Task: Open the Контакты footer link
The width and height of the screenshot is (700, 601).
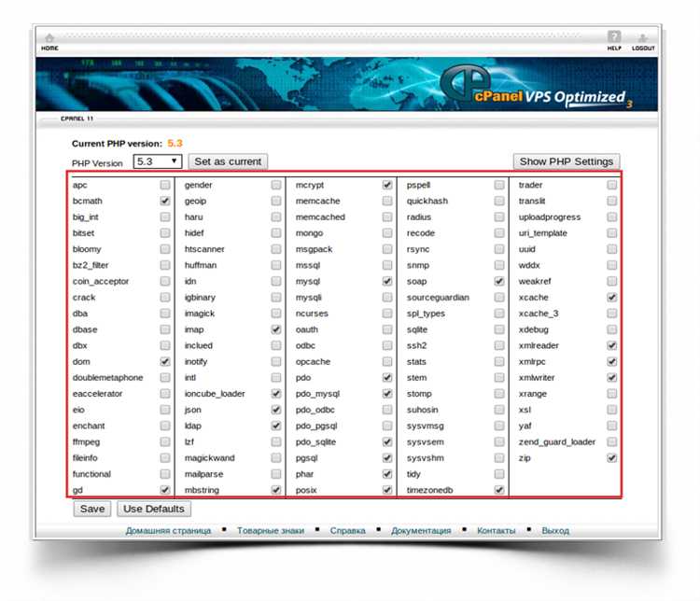Action: [496, 531]
